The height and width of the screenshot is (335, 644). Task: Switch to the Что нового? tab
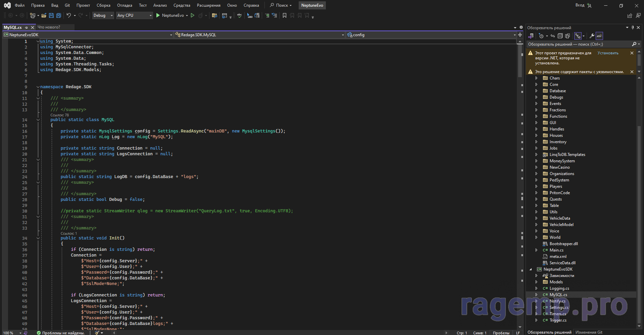tap(49, 27)
